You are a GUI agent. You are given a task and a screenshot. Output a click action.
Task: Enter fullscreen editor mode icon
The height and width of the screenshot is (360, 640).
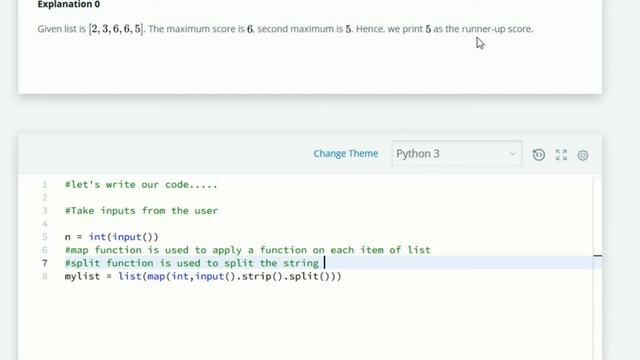tap(561, 155)
